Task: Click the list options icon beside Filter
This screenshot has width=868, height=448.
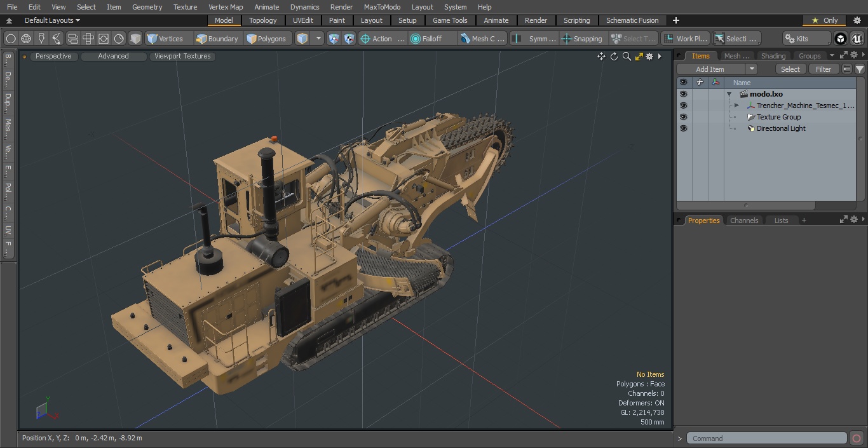Action: [x=847, y=69]
